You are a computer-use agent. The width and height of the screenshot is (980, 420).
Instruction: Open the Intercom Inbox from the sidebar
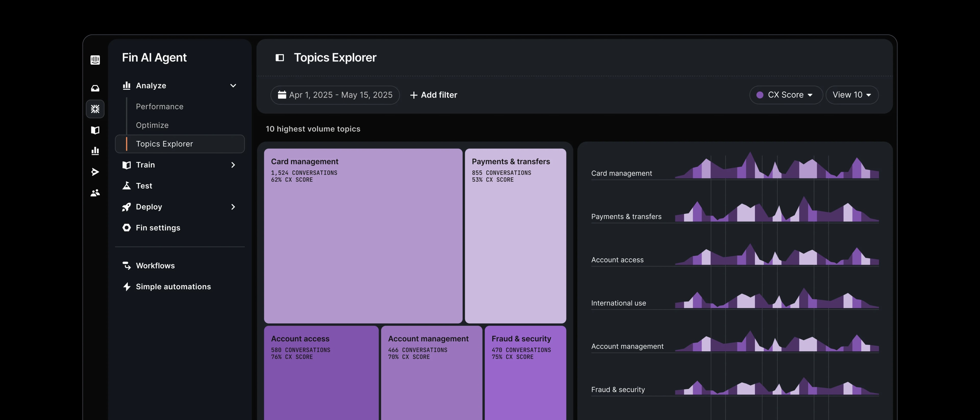pyautogui.click(x=95, y=88)
